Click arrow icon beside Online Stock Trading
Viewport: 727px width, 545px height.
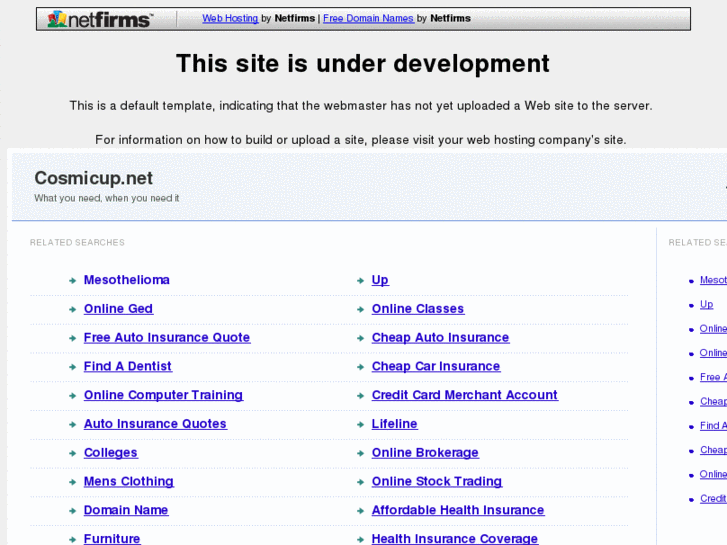[x=360, y=482]
